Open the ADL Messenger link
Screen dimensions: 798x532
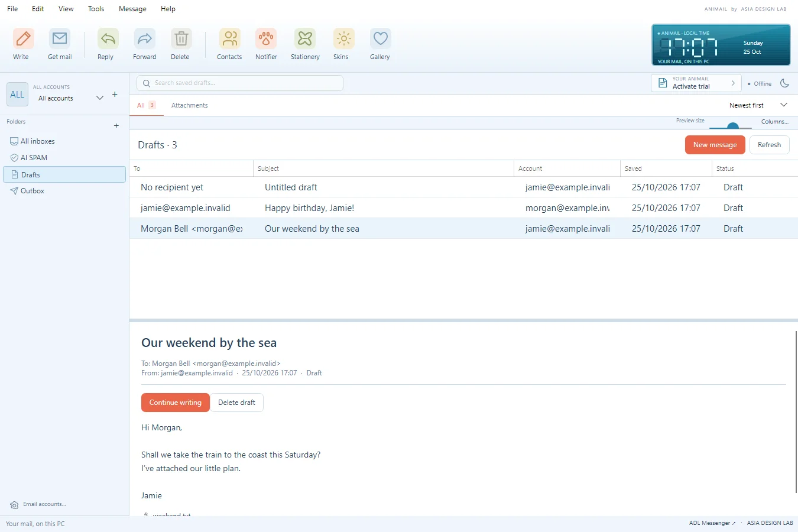pos(712,523)
